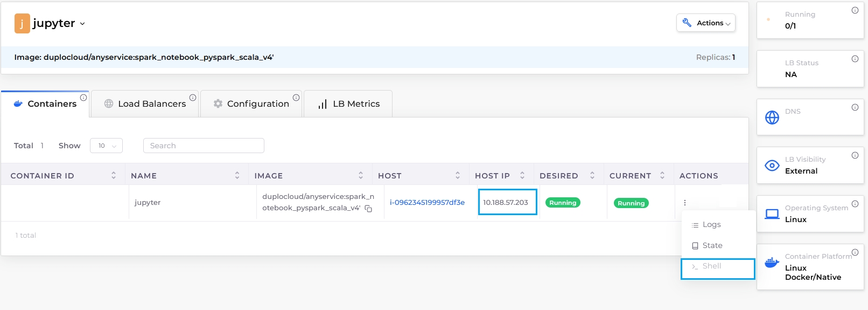Click the info icon on the LB Status card
This screenshot has width=868, height=310.
[855, 59]
